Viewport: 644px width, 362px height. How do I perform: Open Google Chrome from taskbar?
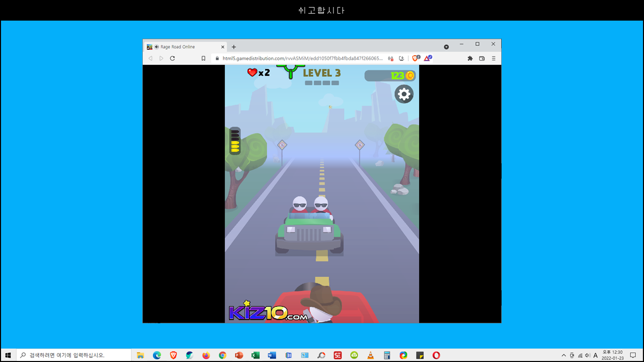coord(222,355)
